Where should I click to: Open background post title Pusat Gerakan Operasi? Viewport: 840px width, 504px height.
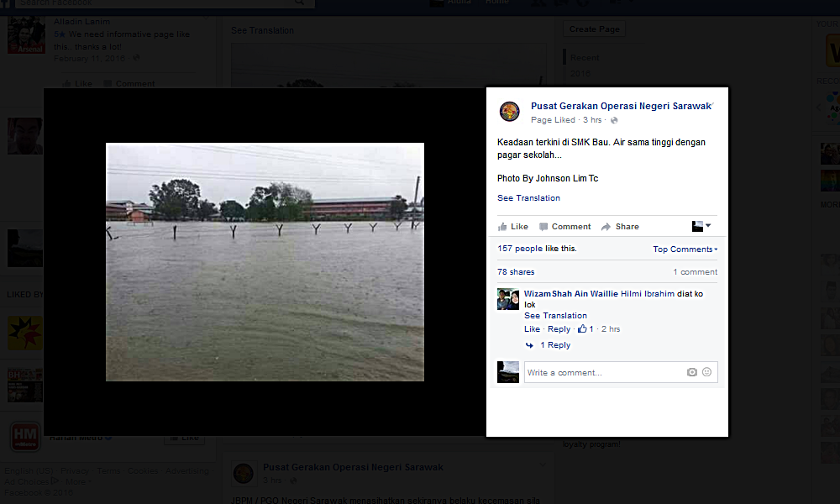click(x=353, y=467)
